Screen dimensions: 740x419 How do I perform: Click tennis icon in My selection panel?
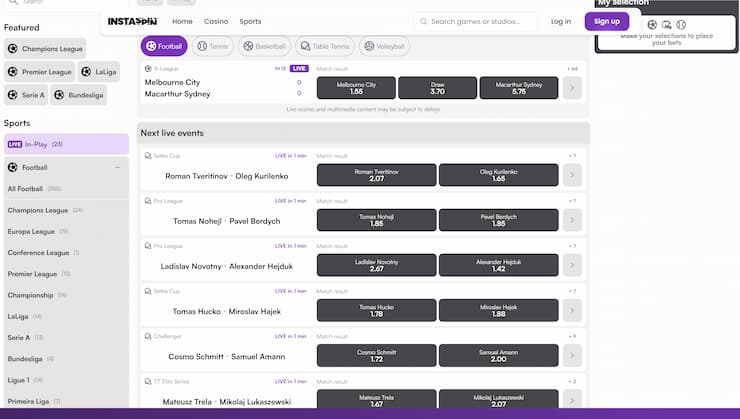pos(681,25)
